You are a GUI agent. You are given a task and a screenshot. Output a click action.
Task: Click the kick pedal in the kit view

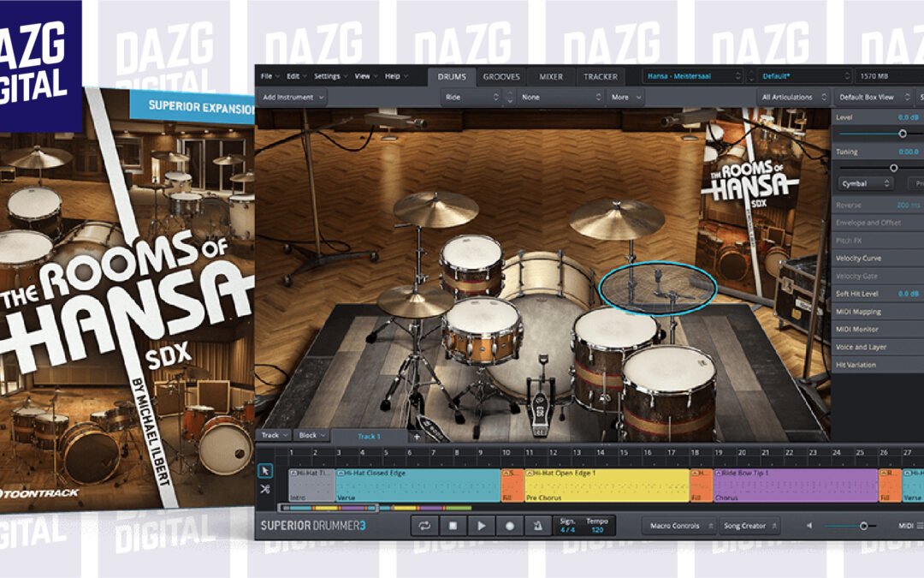tap(540, 397)
